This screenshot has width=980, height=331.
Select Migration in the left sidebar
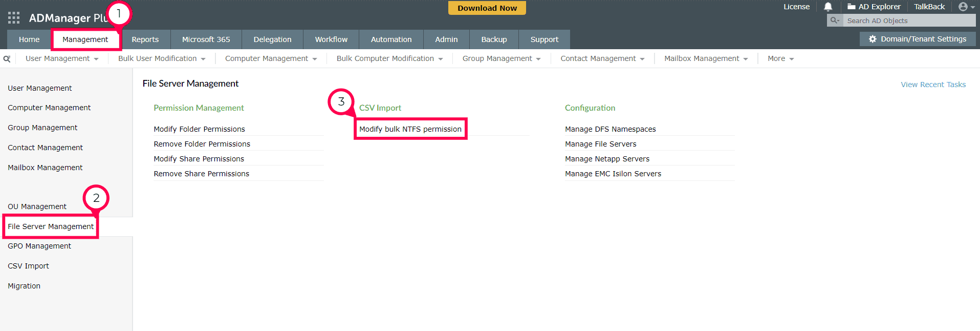pyautogui.click(x=24, y=286)
